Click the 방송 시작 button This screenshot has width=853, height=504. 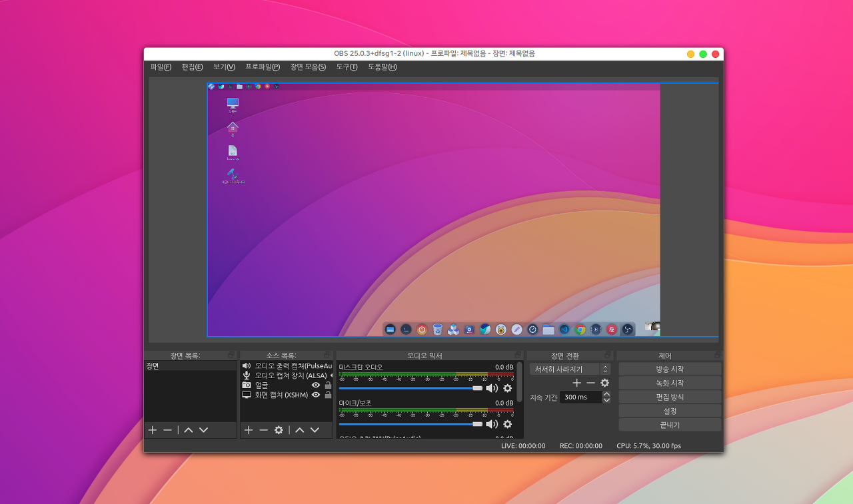tap(670, 369)
